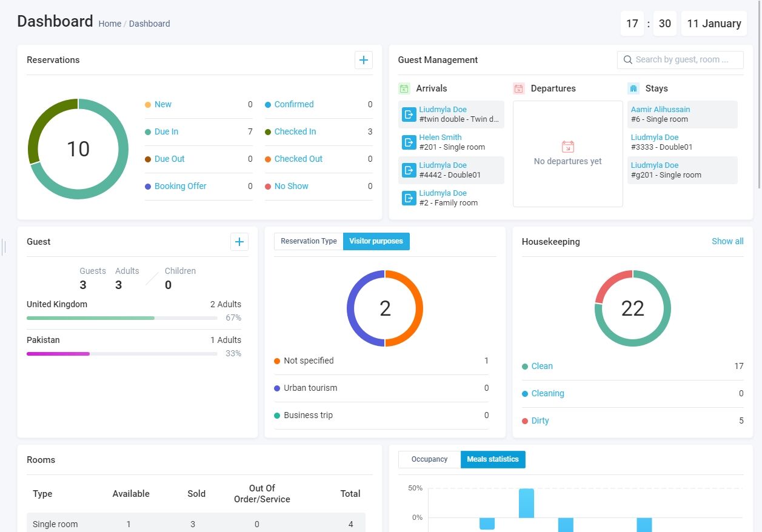Click sidebar expand handle on left edge
762x532 pixels.
(x=4, y=247)
